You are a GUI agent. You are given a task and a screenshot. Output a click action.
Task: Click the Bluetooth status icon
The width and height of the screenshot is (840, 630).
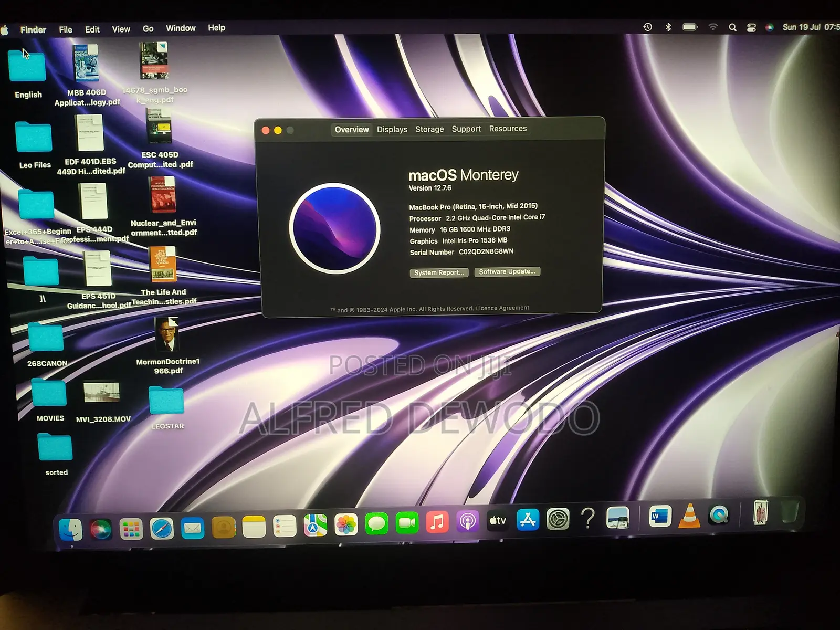tap(668, 27)
